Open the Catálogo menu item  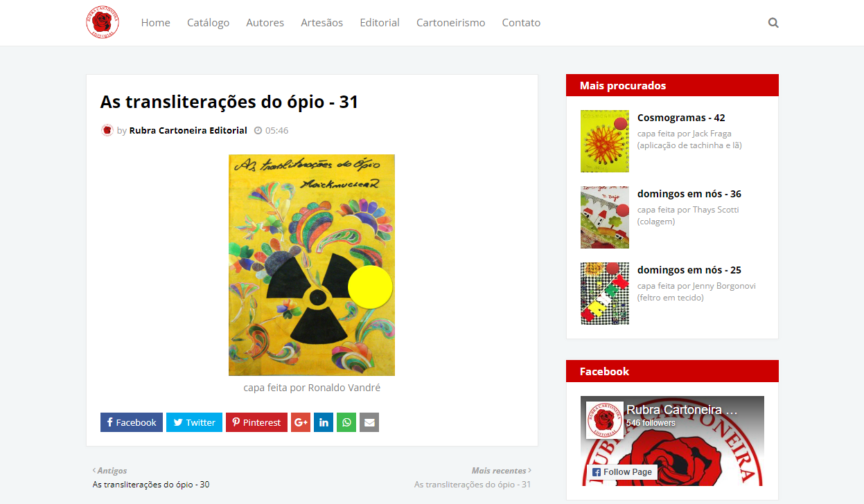pyautogui.click(x=208, y=23)
